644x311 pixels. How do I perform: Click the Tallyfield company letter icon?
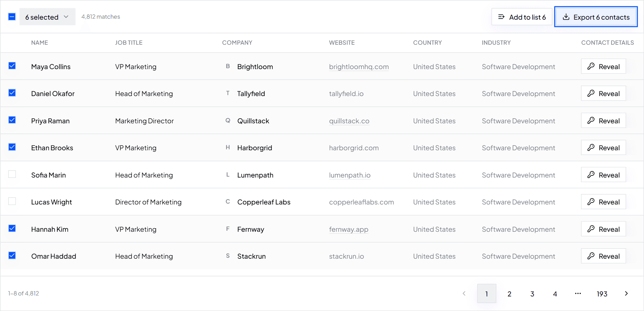[228, 93]
